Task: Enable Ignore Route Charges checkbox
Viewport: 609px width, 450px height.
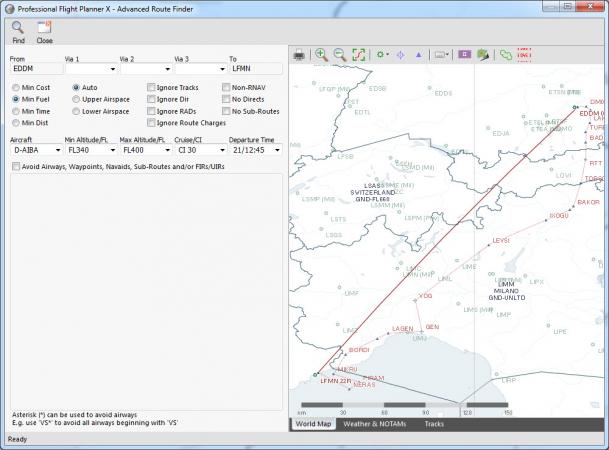Action: 151,123
